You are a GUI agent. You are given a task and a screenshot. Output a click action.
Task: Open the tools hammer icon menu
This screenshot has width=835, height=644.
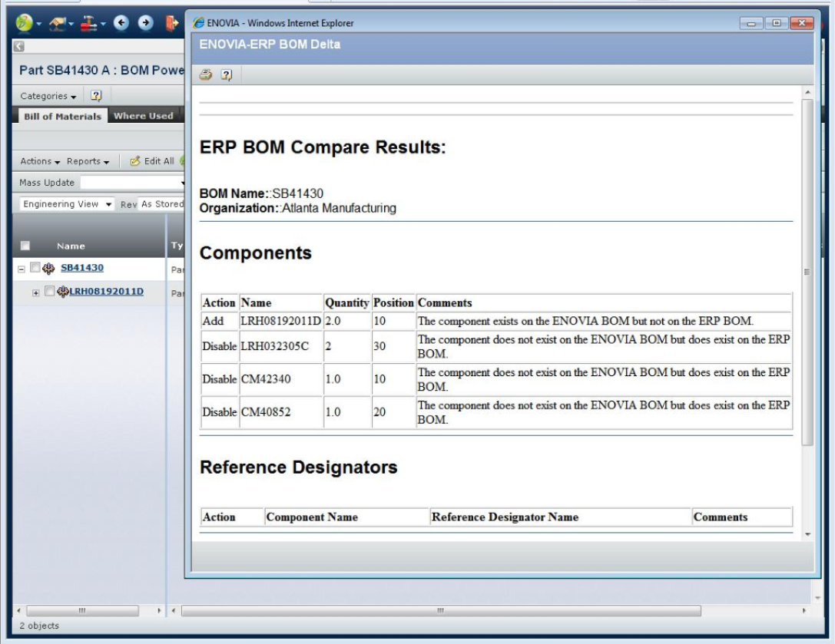tap(90, 22)
